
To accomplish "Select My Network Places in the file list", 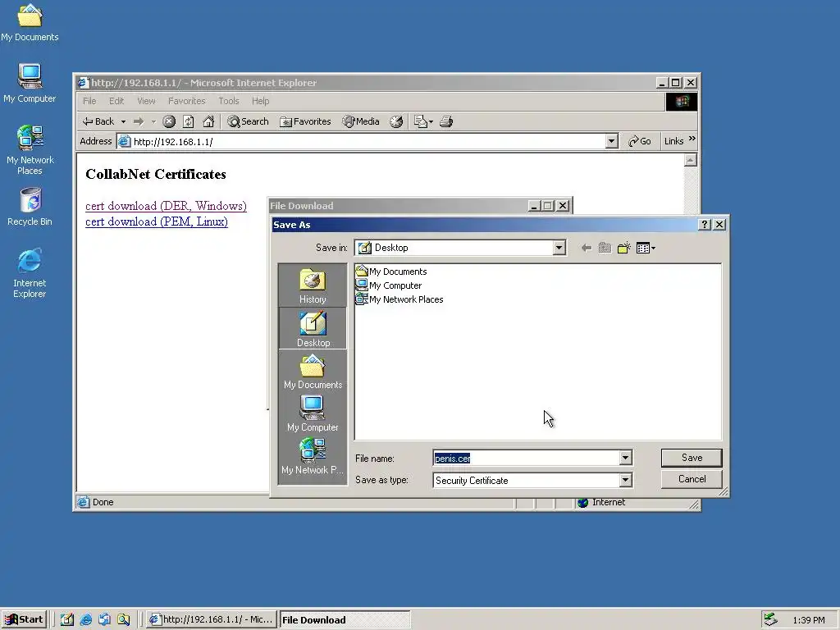I will click(x=399, y=299).
